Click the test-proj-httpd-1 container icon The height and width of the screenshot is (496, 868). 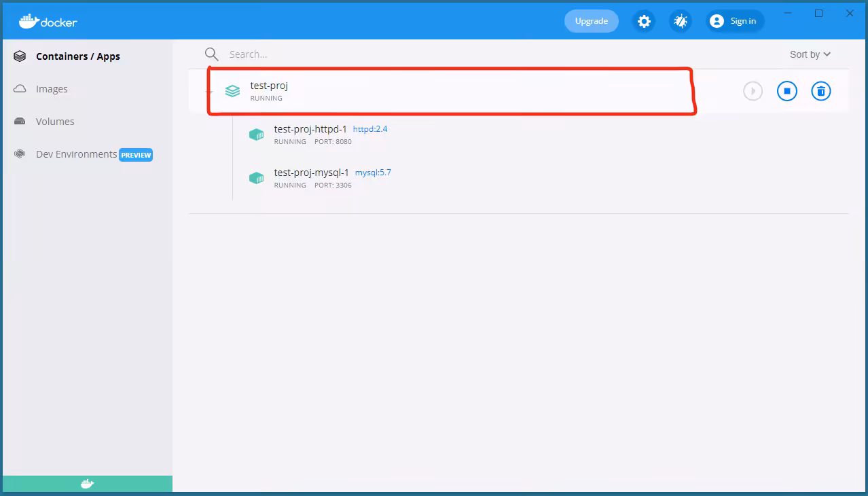pos(256,135)
